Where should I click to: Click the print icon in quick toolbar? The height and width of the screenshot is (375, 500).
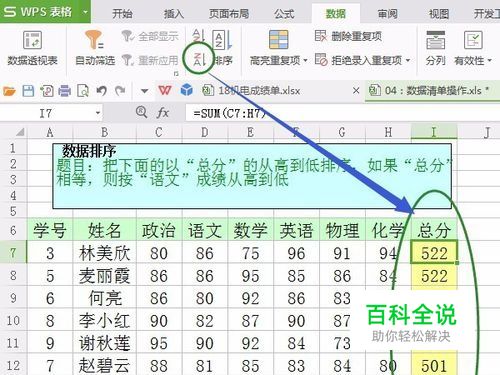coord(65,90)
